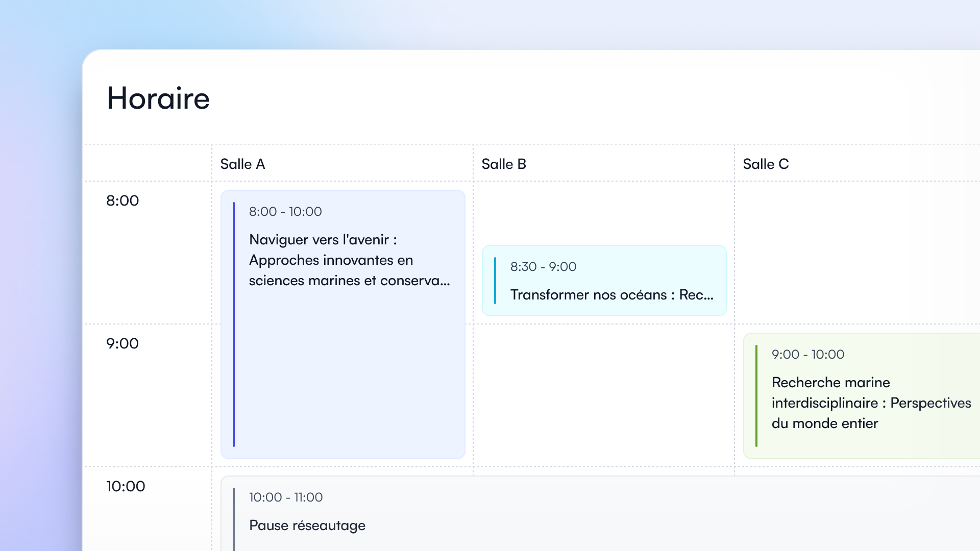Click the Salle C column header
The image size is (980, 551).
(x=766, y=164)
